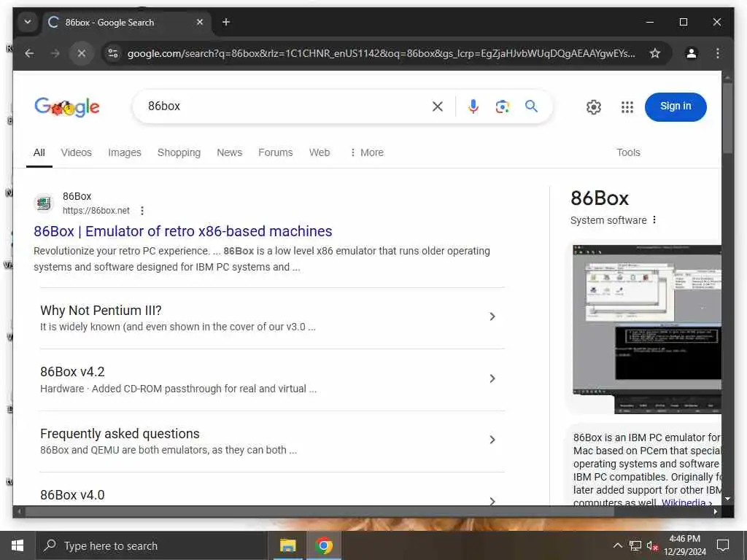Open three-dot menu beside System software

tap(654, 219)
